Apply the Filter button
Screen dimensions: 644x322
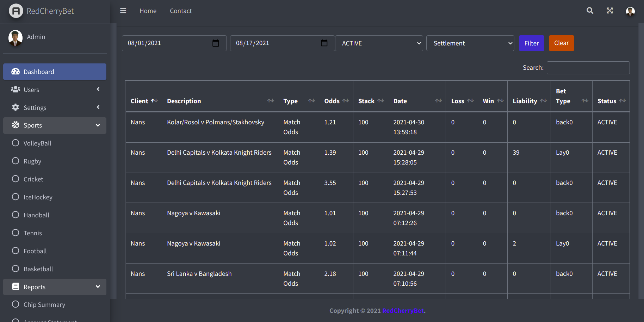coord(532,43)
